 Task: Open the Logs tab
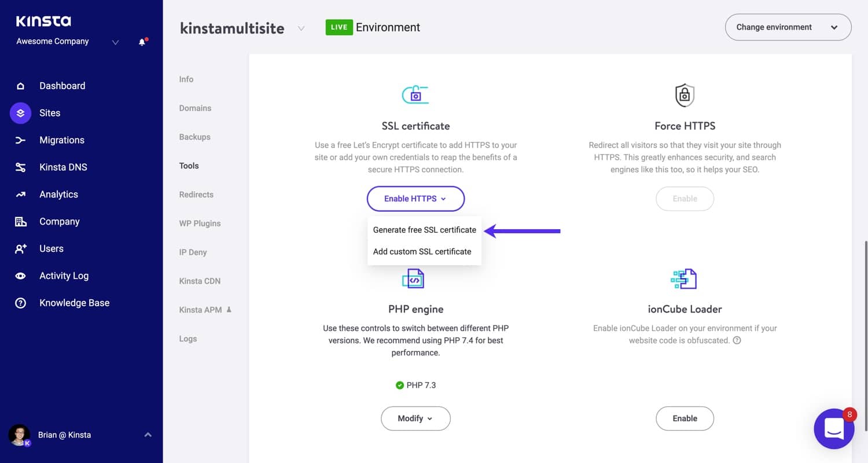pos(187,339)
